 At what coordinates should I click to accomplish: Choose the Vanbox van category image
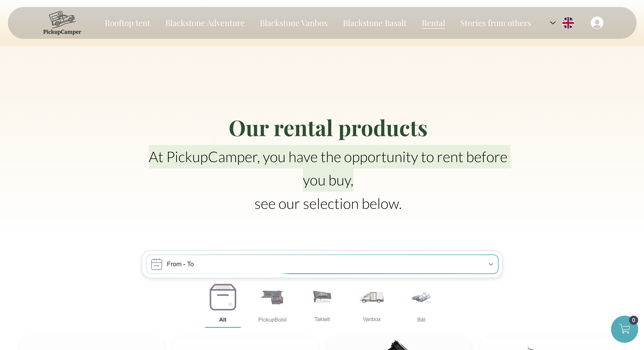[x=371, y=297]
